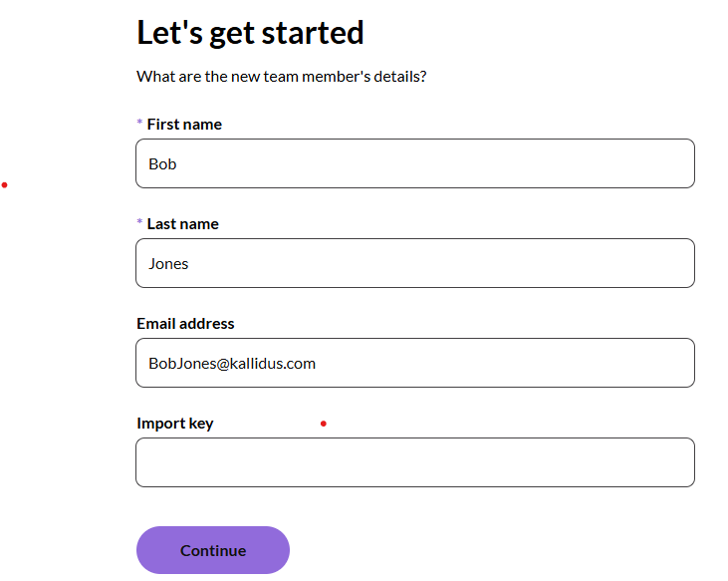Click the "First name" field label
Screen dimensions: 728x581
[x=184, y=125]
